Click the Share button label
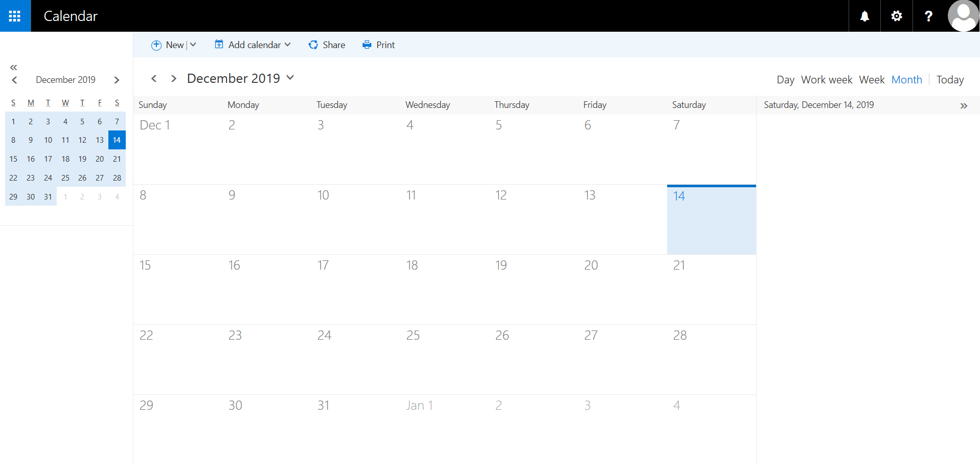The image size is (980, 464). tap(334, 45)
